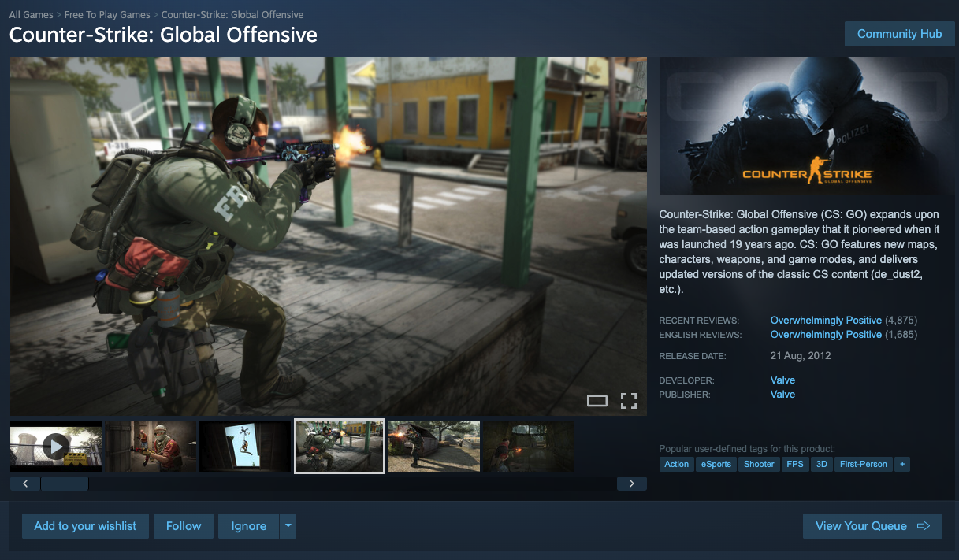This screenshot has width=959, height=560.
Task: Click the main FBI soldier screenshot
Action: coord(329,236)
